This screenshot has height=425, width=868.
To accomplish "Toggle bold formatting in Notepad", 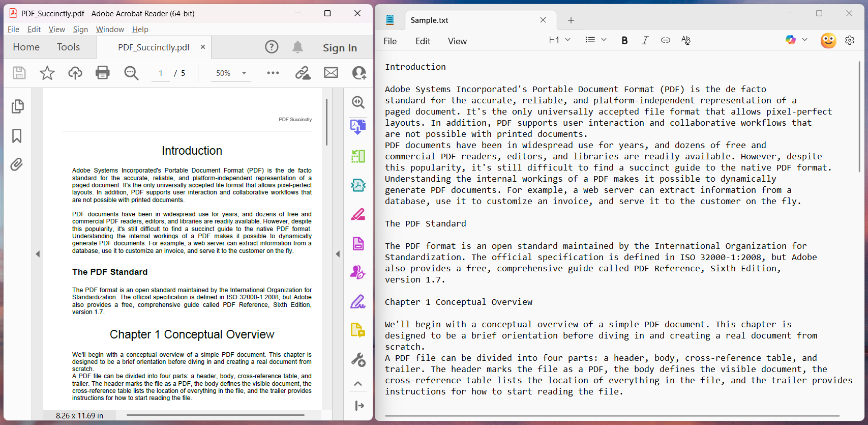I will click(x=624, y=40).
